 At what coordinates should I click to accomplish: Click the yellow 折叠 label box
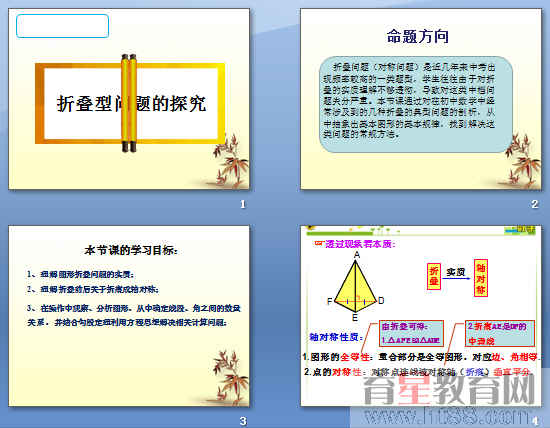pyautogui.click(x=434, y=276)
